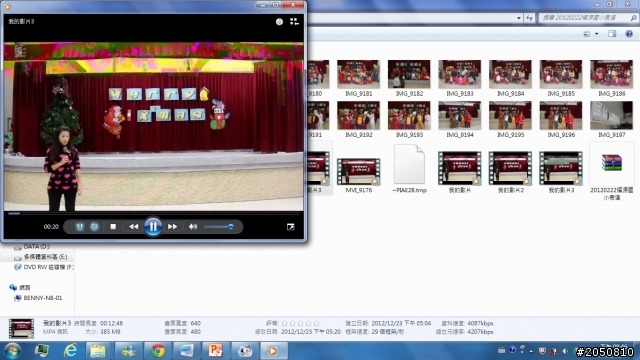Select the 我的影片3 video next to the archive
Image resolution: width=640 pixels, height=360 pixels.
pos(561,168)
